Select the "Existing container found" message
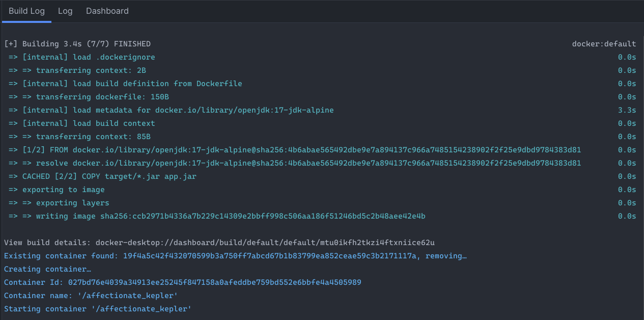The image size is (644, 320). (x=235, y=256)
